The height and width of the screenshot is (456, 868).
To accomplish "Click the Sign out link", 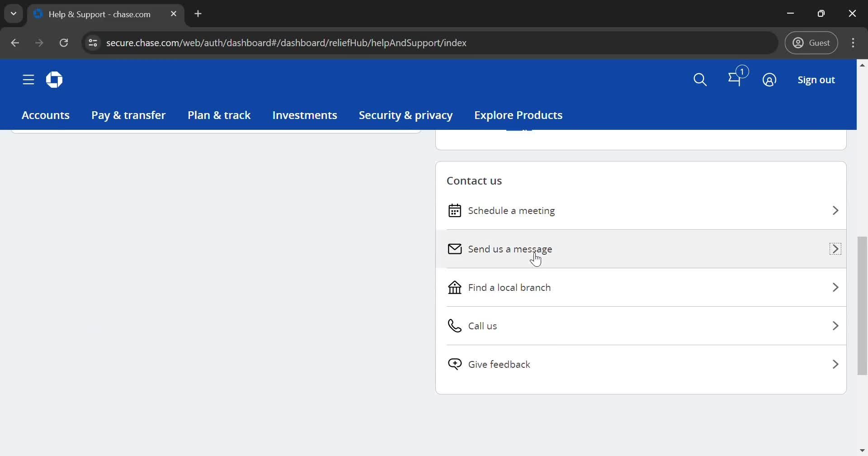I will (x=816, y=80).
